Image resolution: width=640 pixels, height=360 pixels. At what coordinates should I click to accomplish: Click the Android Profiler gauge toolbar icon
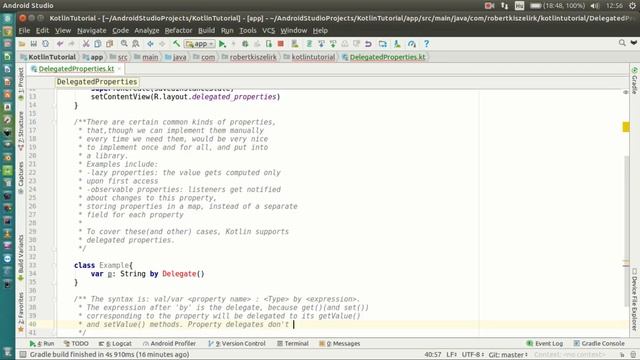(x=411, y=44)
